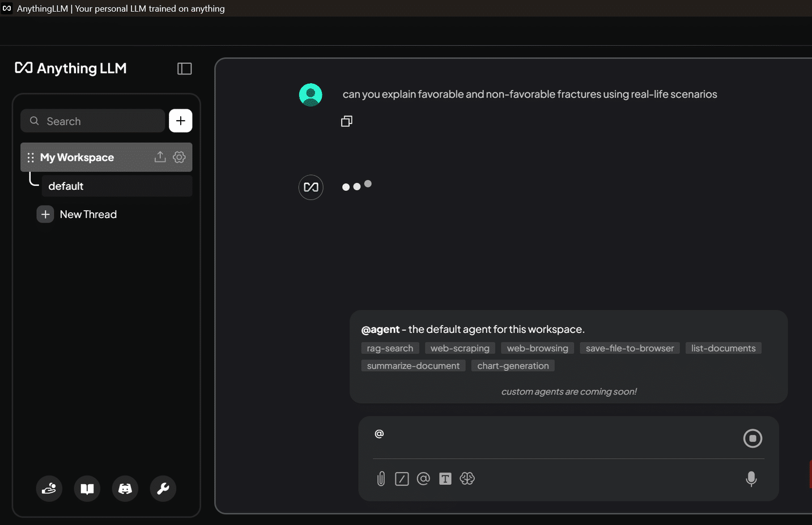
Task: Create a New Thread
Action: point(77,214)
